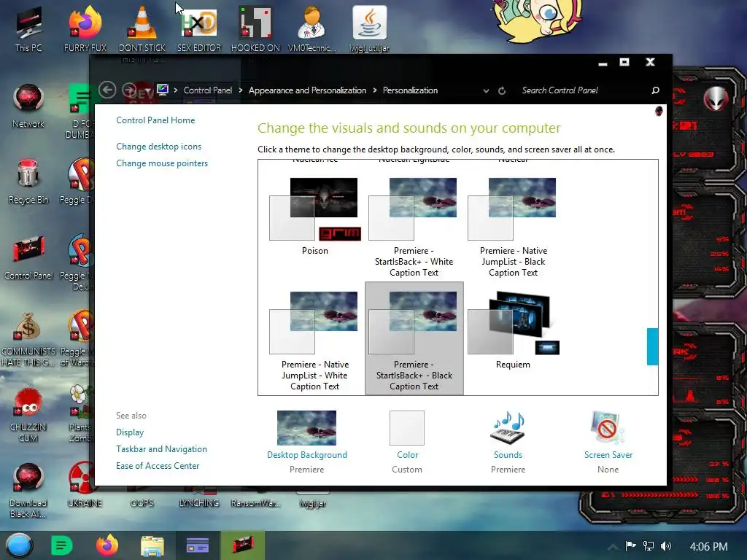
Task: Select the Peggle Deluxe desktop shortcut
Action: coord(76,182)
